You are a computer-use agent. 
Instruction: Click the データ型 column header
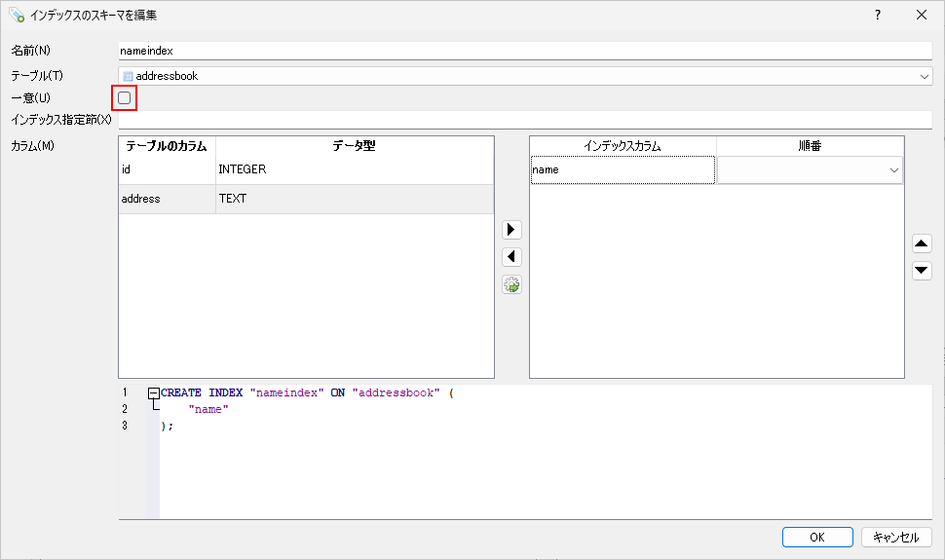click(354, 146)
